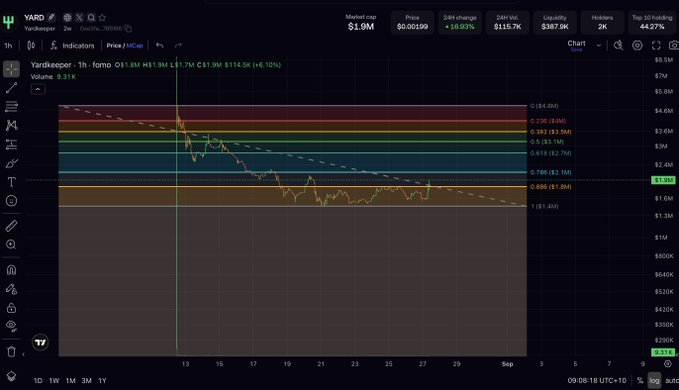This screenshot has height=390, width=679.
Task: Toggle stay-in-drawing-mode pencil lock
Action: 11,289
